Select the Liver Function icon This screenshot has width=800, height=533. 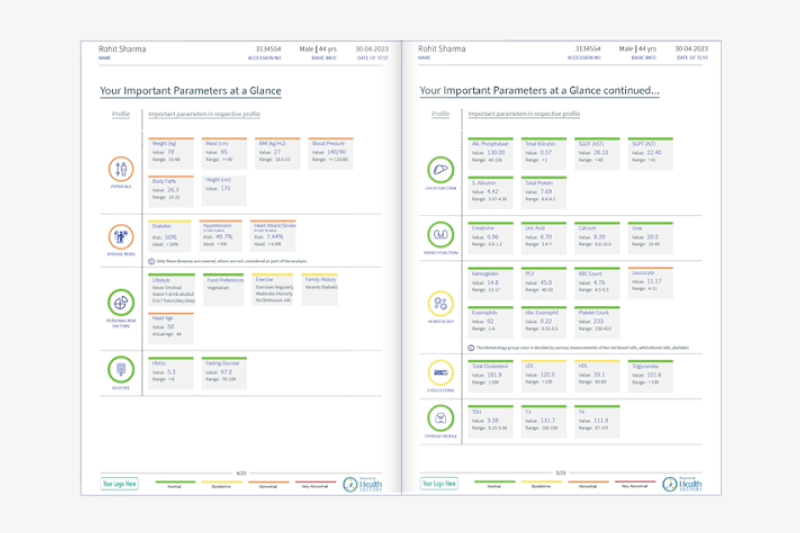tap(440, 170)
